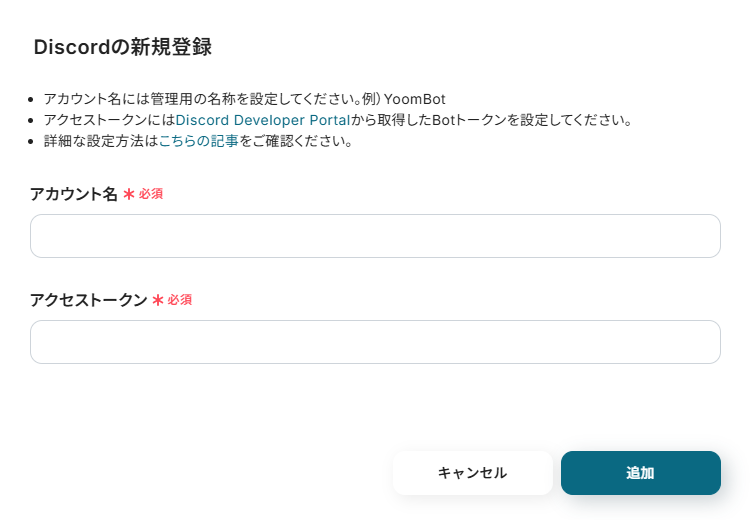This screenshot has height=520, width=754.
Task: Click the 必須 tag next to アクセストークン
Action: click(x=180, y=300)
